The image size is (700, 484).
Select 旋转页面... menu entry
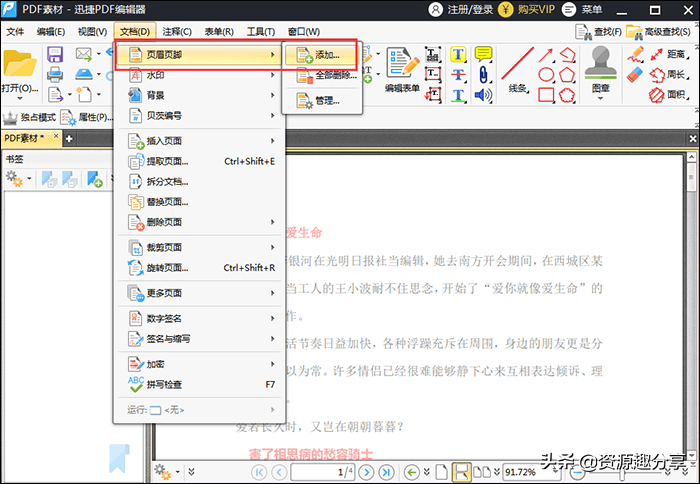tap(199, 268)
